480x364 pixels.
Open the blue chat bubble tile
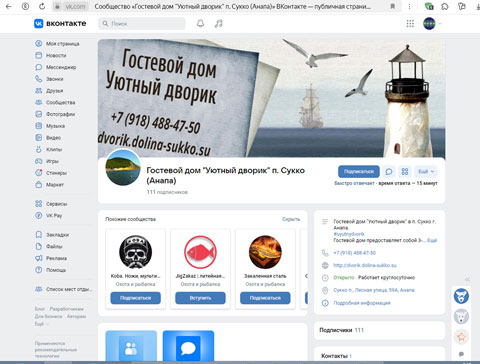[188, 347]
